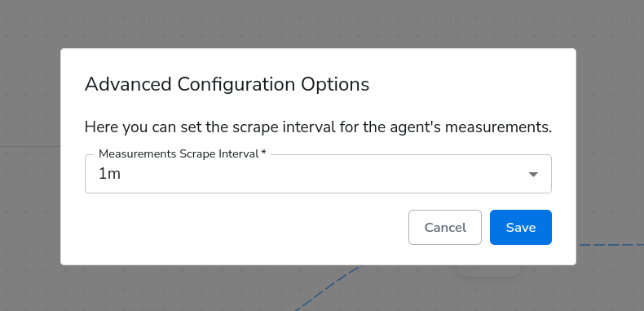This screenshot has width=644, height=311.
Task: Select the dashed blue connection line
Action: [x=612, y=245]
